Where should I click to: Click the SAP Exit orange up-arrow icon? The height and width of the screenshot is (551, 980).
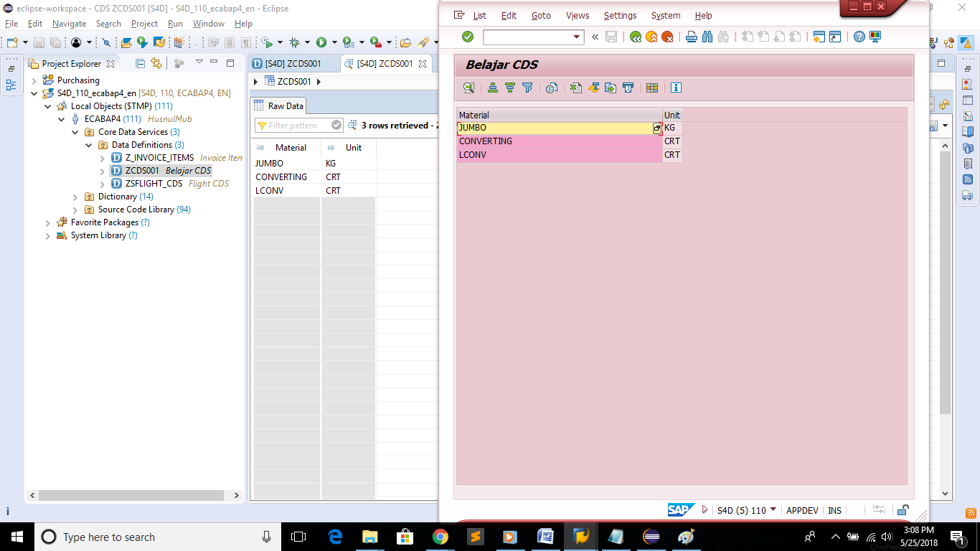pos(651,37)
